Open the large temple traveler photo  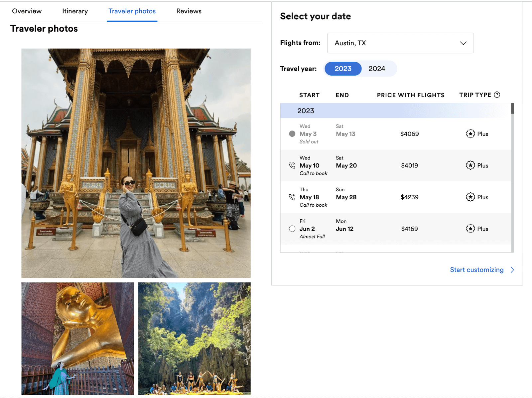click(x=136, y=163)
